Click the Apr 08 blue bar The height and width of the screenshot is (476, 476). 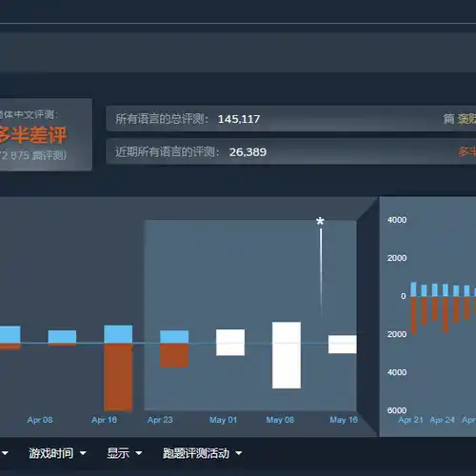[x=62, y=337]
